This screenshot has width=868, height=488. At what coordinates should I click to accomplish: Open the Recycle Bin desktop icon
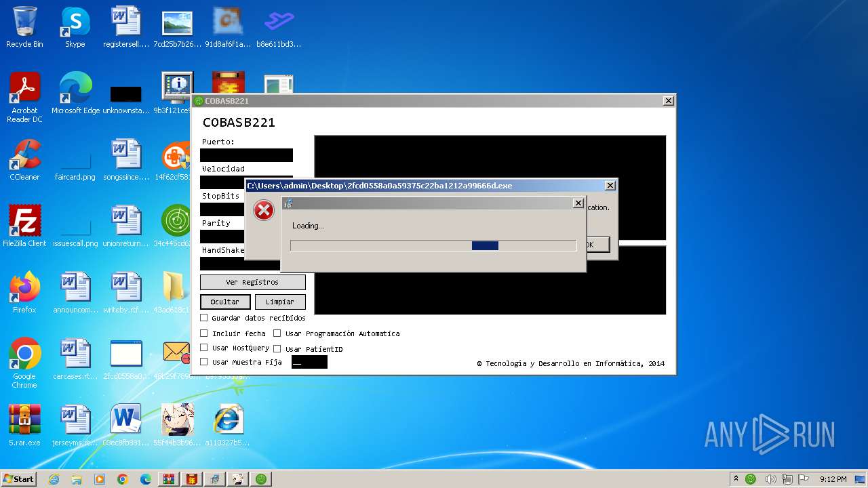(24, 27)
